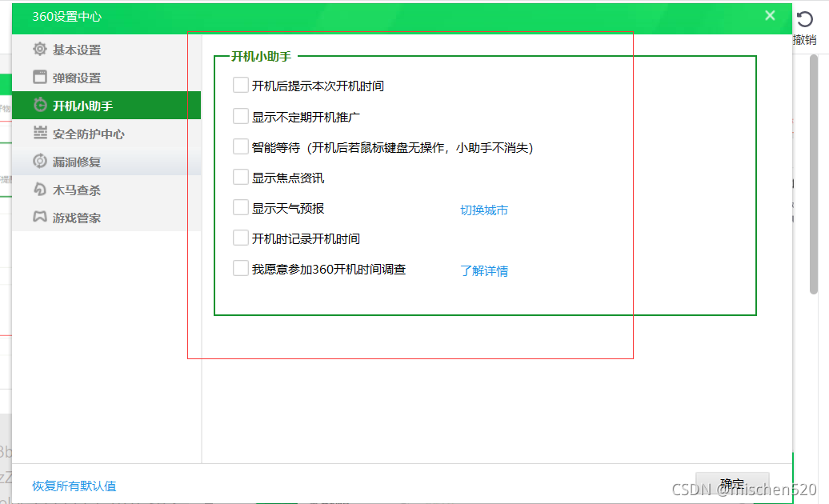Open the 基本设置 section
Image resolution: width=829 pixels, height=504 pixels.
pos(106,50)
